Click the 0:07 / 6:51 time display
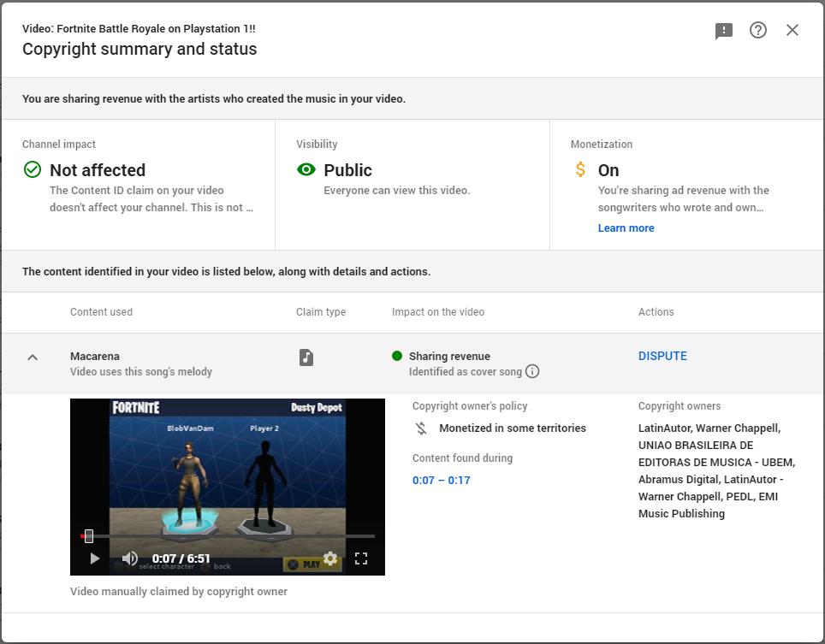 point(181,558)
